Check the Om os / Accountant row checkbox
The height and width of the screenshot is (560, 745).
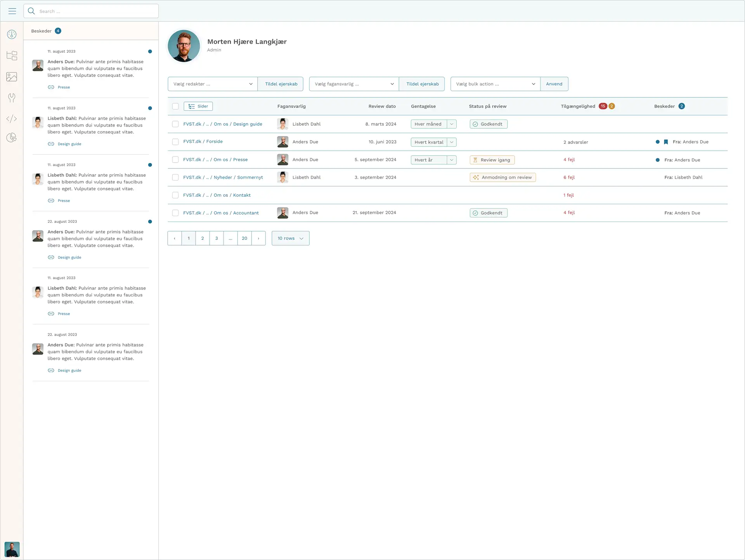pyautogui.click(x=175, y=213)
